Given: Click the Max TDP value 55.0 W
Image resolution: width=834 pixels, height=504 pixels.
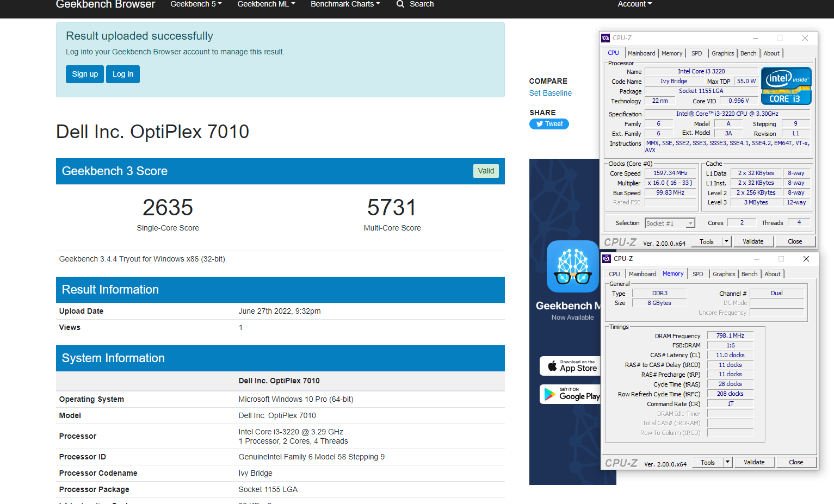Looking at the screenshot, I should 746,81.
